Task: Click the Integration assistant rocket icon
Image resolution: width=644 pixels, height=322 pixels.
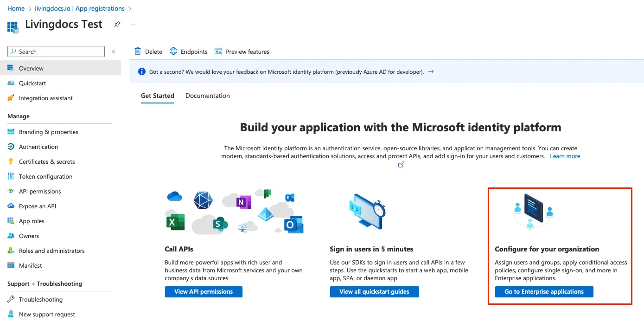Action: 11,98
